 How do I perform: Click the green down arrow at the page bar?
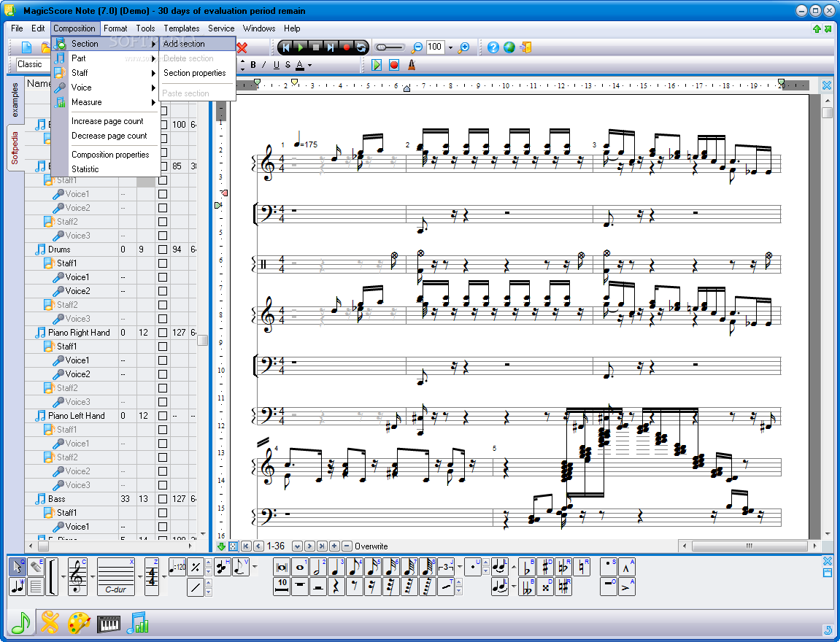coord(220,546)
